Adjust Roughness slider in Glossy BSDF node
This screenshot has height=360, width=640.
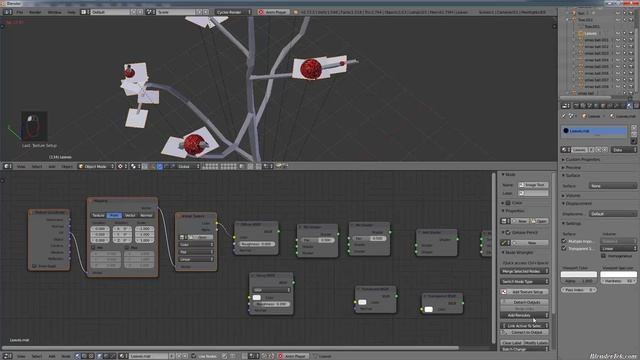271,304
